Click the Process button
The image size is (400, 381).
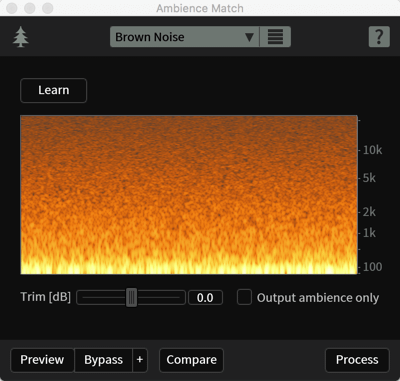[x=357, y=360]
